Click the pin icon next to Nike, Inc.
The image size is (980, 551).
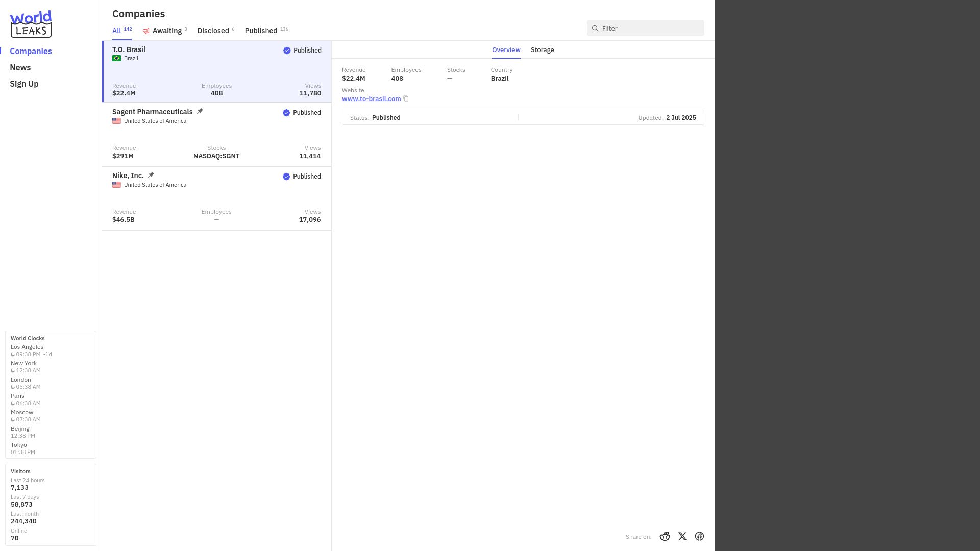(x=151, y=175)
